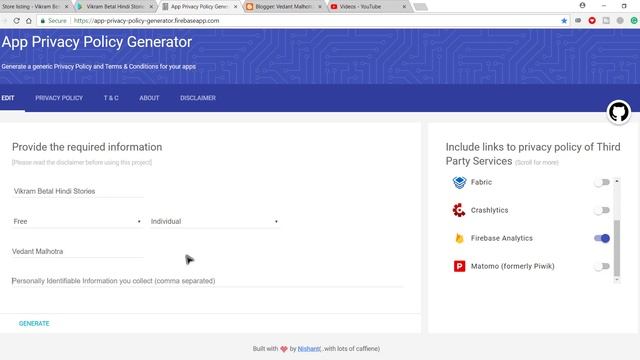640x360 pixels.
Task: Bookmark page with the star icon
Action: (564, 20)
